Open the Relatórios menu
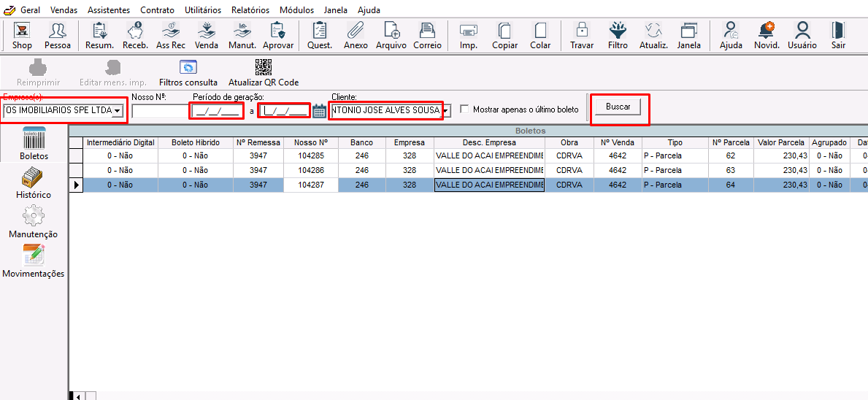868x400 pixels. click(250, 10)
